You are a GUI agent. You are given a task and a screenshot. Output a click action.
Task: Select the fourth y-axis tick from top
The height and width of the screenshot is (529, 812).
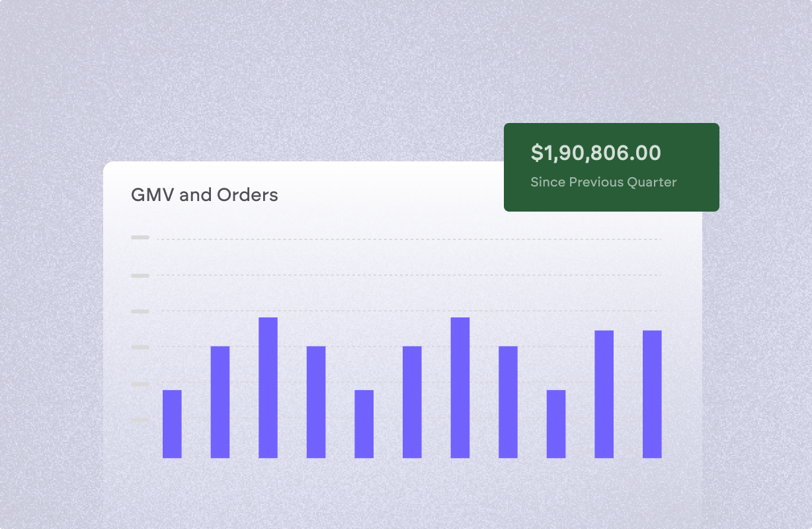pyautogui.click(x=140, y=347)
